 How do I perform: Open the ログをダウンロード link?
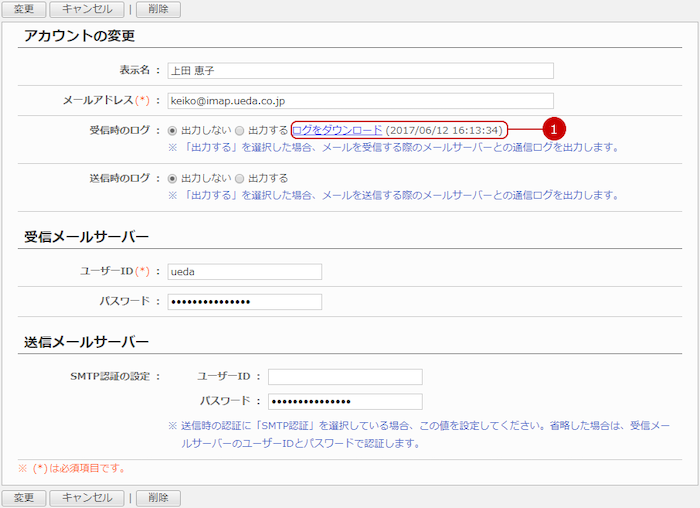click(337, 130)
